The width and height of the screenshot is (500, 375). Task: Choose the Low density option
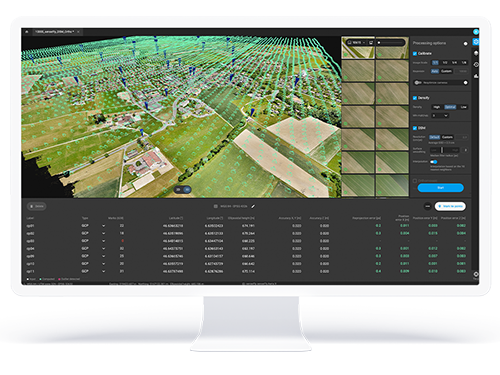coord(463,107)
